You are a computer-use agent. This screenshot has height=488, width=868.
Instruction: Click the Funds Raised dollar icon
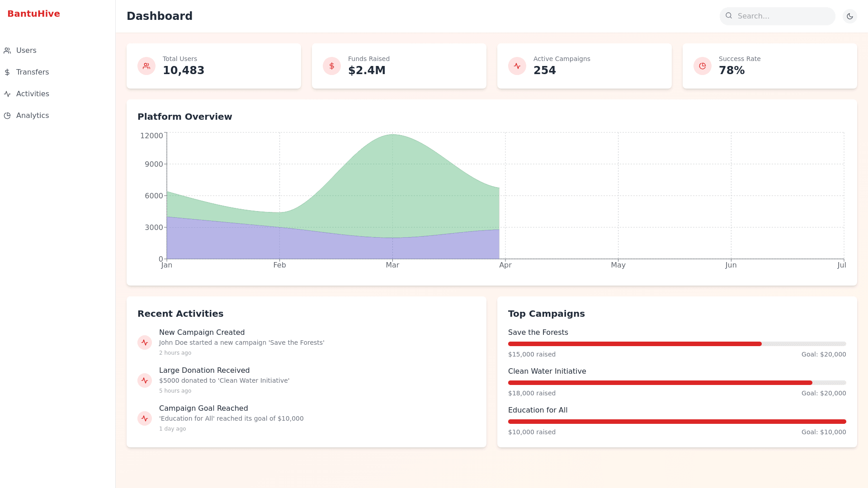pyautogui.click(x=332, y=66)
